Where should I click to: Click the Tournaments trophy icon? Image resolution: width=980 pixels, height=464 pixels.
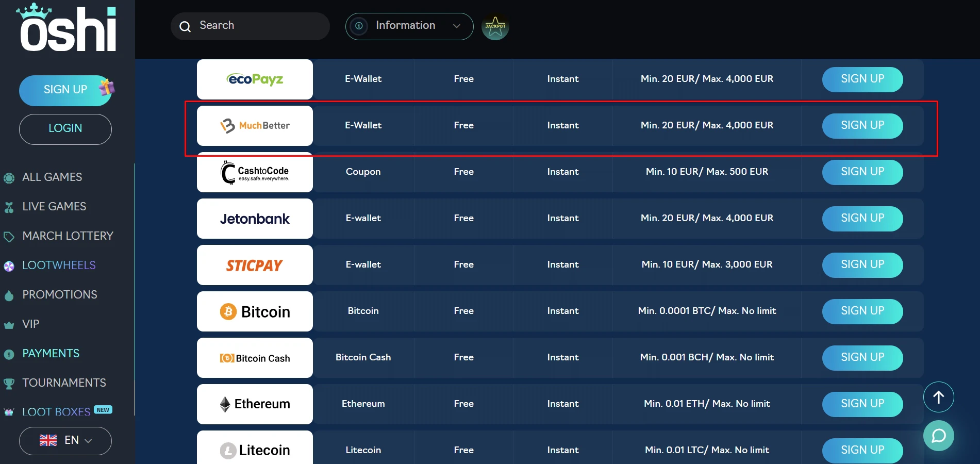point(9,384)
